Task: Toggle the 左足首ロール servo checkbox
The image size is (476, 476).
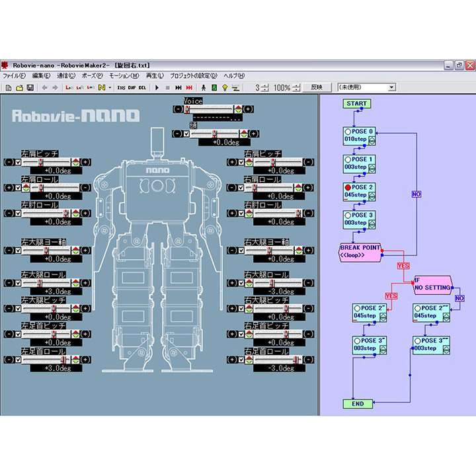Action: [x=18, y=360]
